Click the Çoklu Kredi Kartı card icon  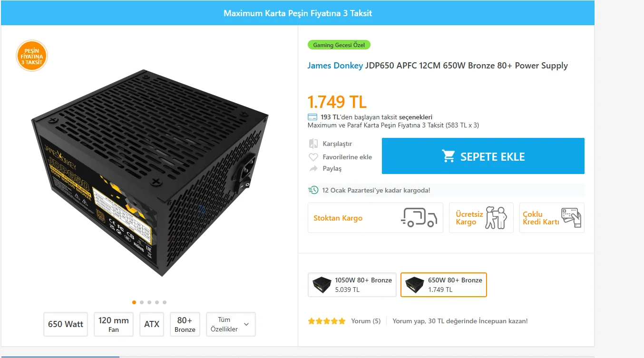(571, 218)
